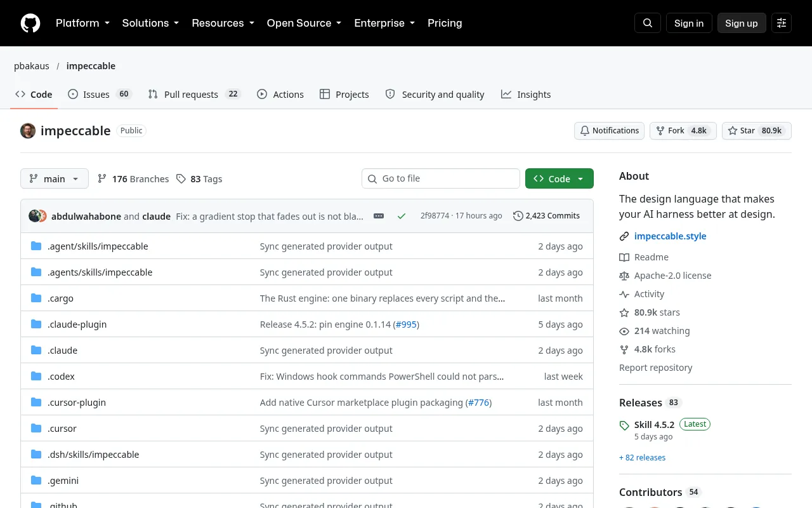
Task: Open the Apache-2.0 license link
Action: [x=665, y=276]
